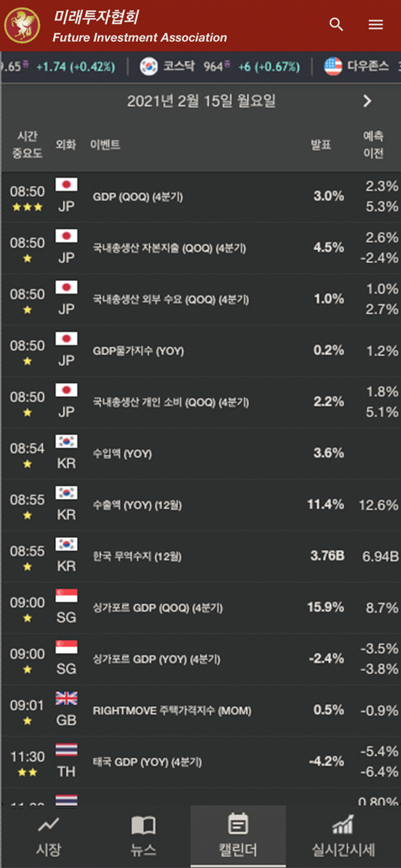Screen dimensions: 401x868
Task: Select the 태국 GDP (YOY) row
Action: [200, 762]
